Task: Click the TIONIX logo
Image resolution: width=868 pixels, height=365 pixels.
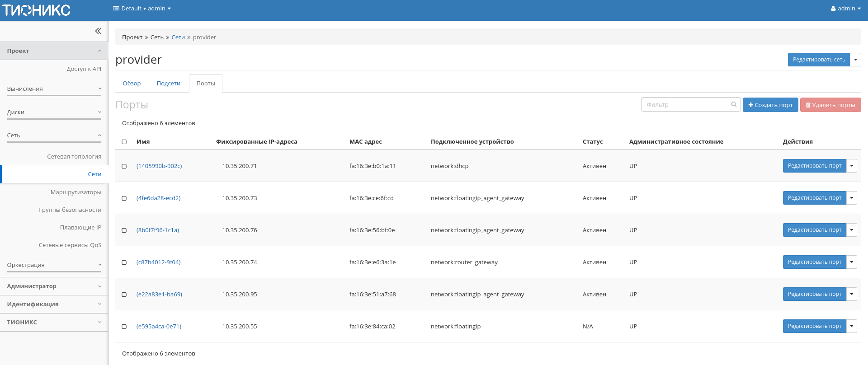Action: (x=37, y=10)
